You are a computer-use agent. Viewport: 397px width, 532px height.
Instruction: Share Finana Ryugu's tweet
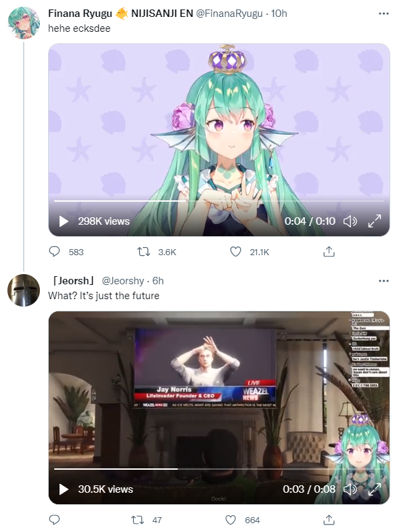pos(329,251)
